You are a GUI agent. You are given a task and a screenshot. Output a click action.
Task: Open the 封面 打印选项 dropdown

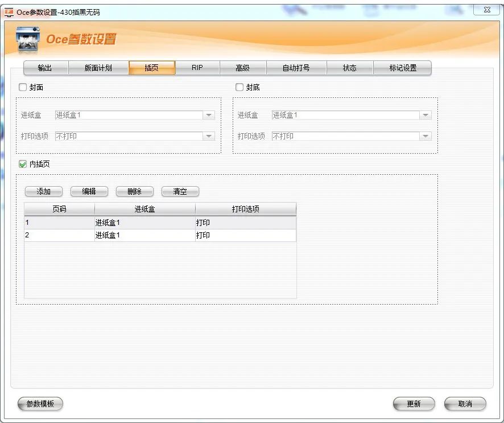tap(209, 137)
